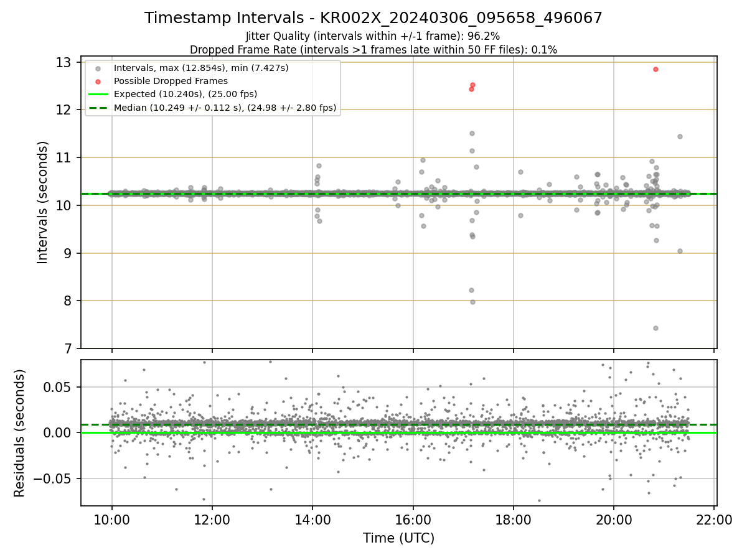Click the gray point near 11.4s after 21:00
Screen dimensions: 747x560
pos(680,136)
